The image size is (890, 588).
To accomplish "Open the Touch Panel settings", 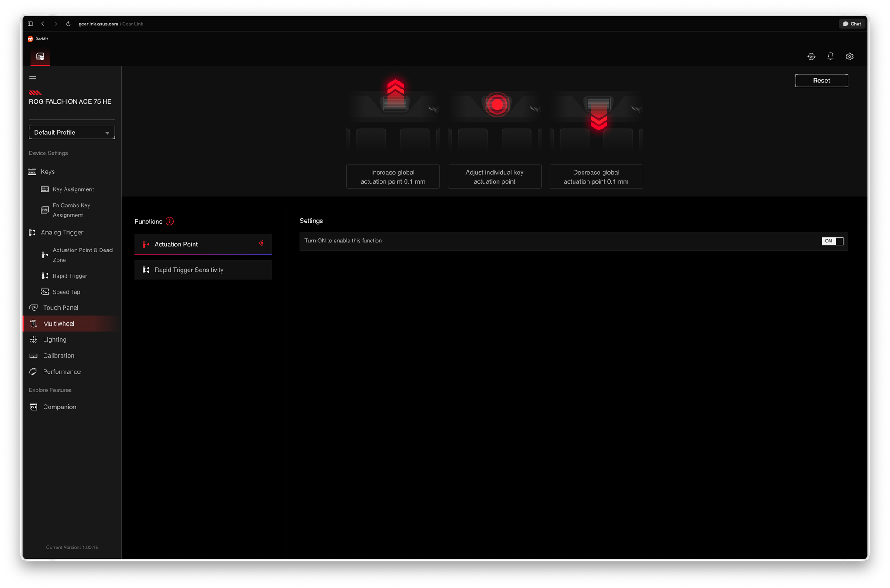I will (x=60, y=307).
